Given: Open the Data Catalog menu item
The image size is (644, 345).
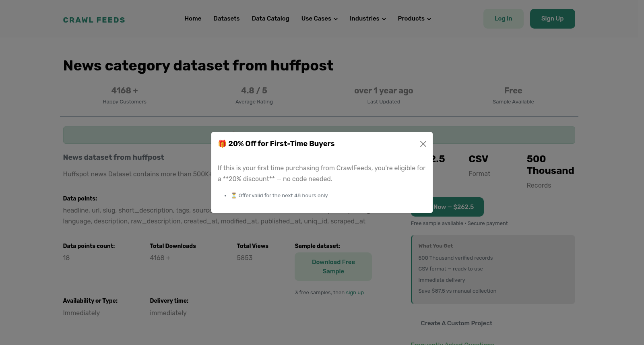Looking at the screenshot, I should click(270, 19).
